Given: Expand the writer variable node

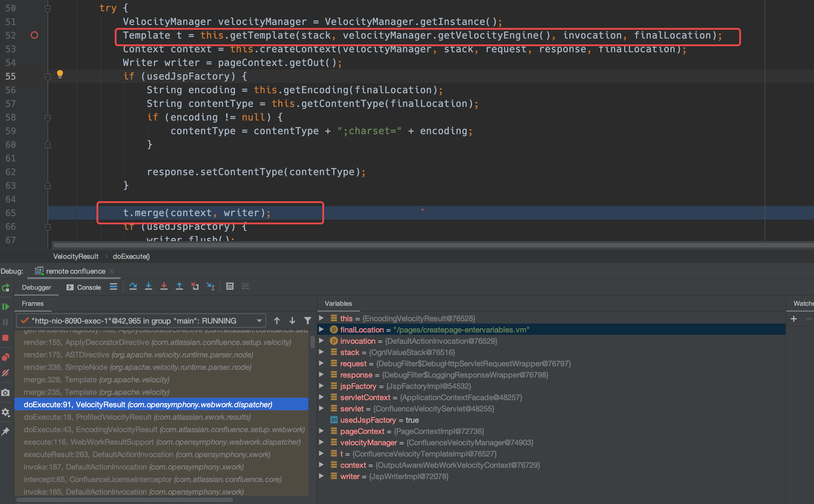Looking at the screenshot, I should [321, 476].
